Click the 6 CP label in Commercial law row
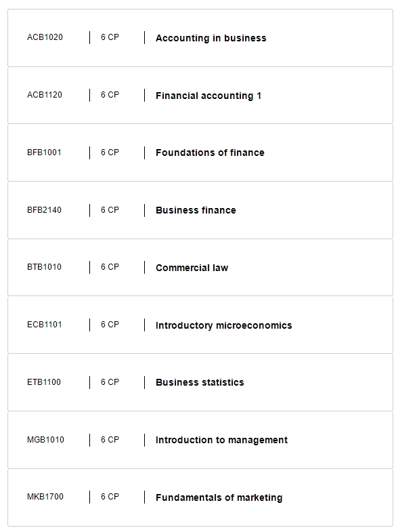Image resolution: width=398 pixels, height=532 pixels. point(110,267)
